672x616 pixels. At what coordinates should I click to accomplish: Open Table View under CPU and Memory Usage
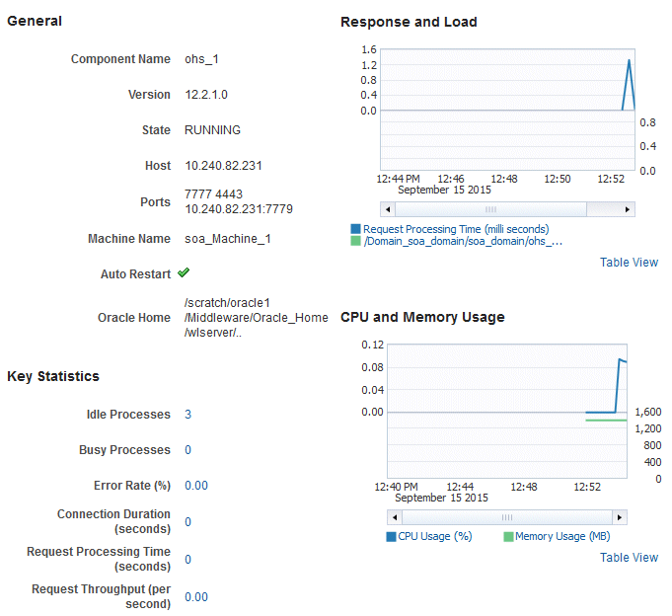coord(629,558)
